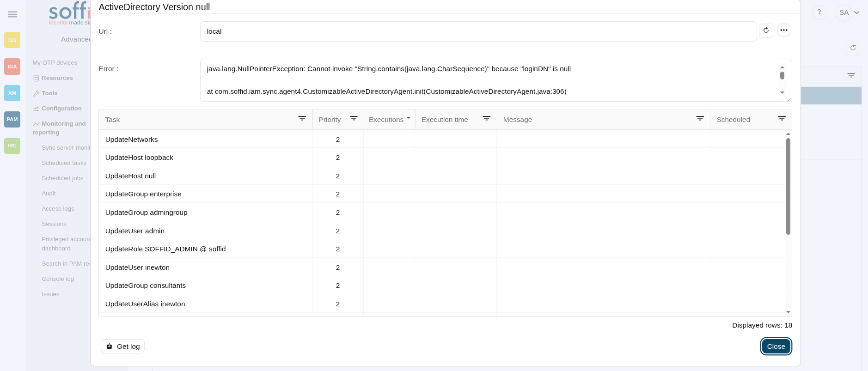The width and height of the screenshot is (868, 371).
Task: Select the UpdateUser admin row
Action: [x=442, y=231]
